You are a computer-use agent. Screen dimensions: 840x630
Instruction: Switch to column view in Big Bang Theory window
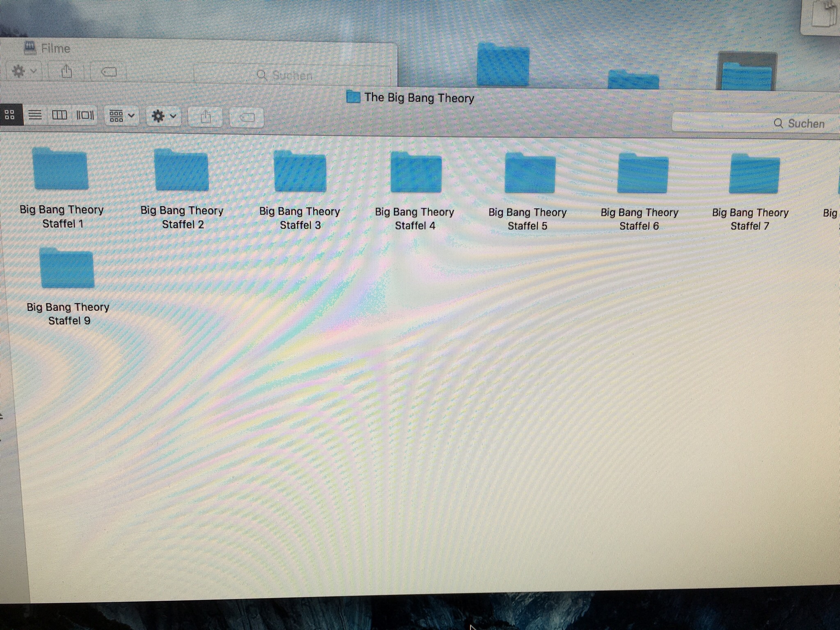(60, 115)
